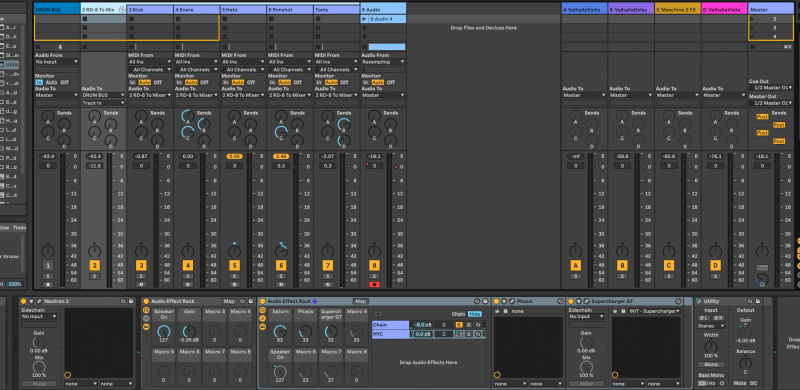Open Supercharger GT INIT preset dropdown
This screenshot has width=800, height=390.
coord(654,311)
